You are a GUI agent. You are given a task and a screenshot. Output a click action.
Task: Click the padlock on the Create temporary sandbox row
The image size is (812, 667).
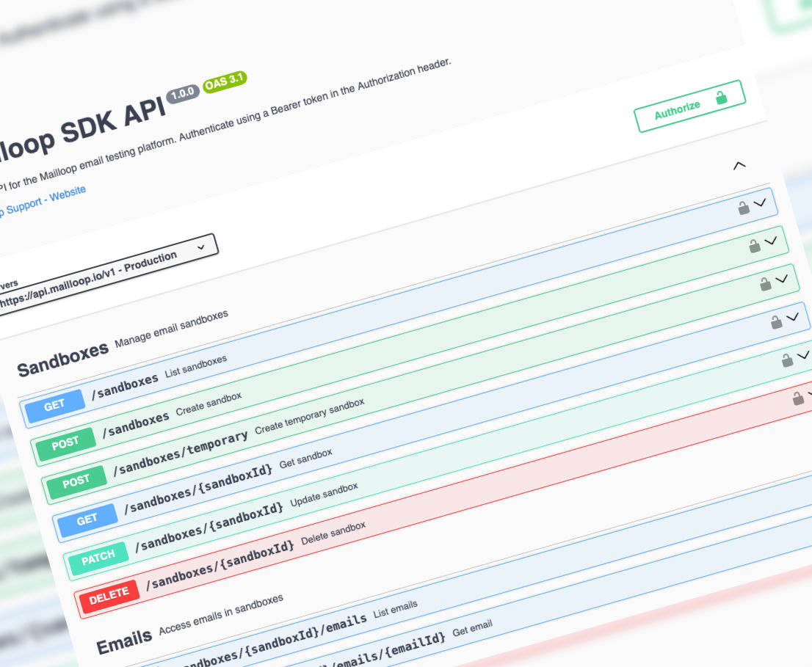[764, 282]
